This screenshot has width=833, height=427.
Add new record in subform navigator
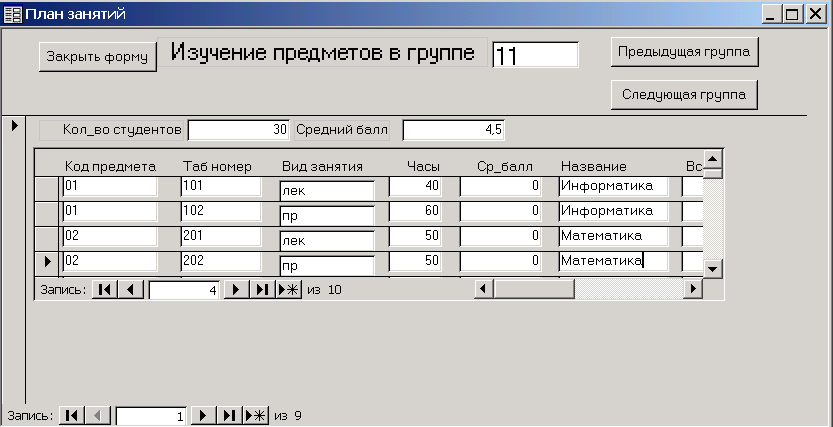tap(289, 290)
